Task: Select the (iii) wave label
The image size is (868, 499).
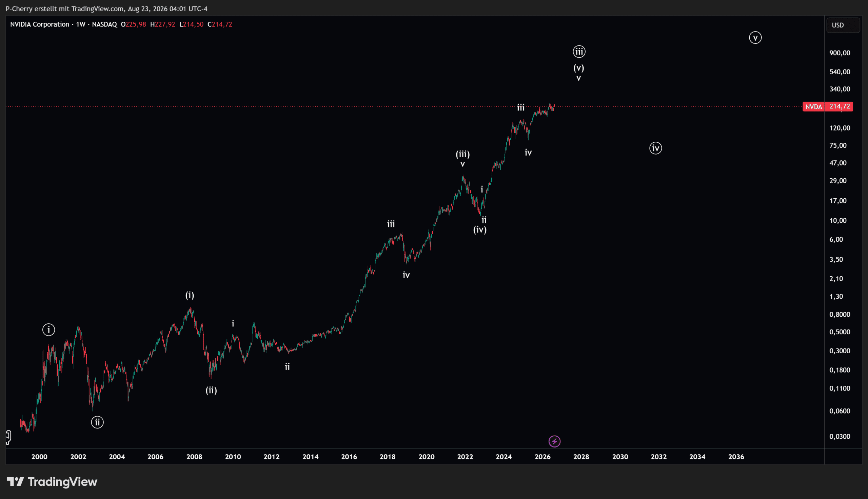Action: coord(462,154)
